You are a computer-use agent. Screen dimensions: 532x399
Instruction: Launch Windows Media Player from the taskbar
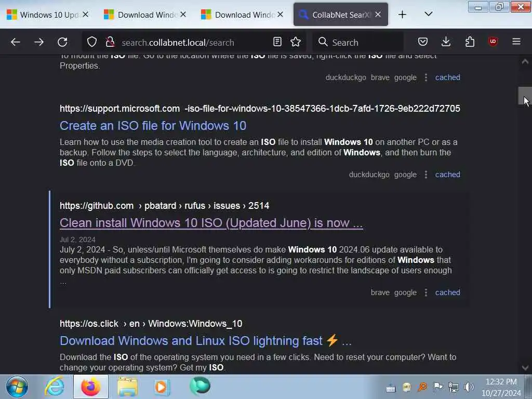[x=162, y=387]
